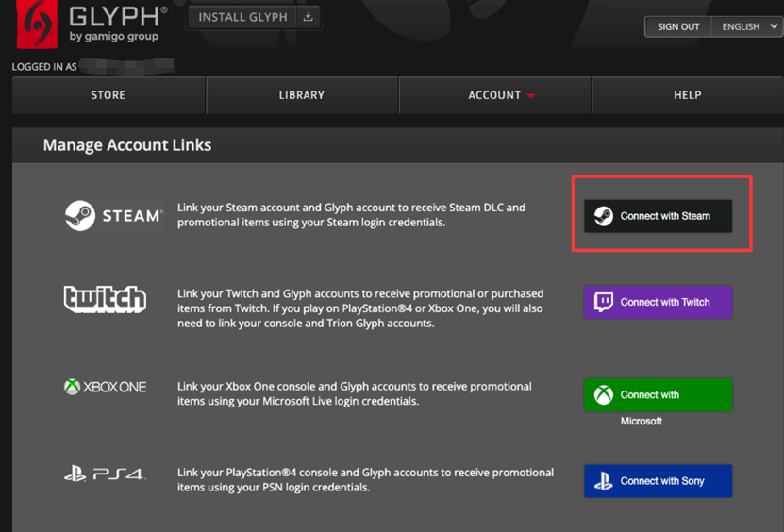Click Connect with Sony button

point(658,481)
